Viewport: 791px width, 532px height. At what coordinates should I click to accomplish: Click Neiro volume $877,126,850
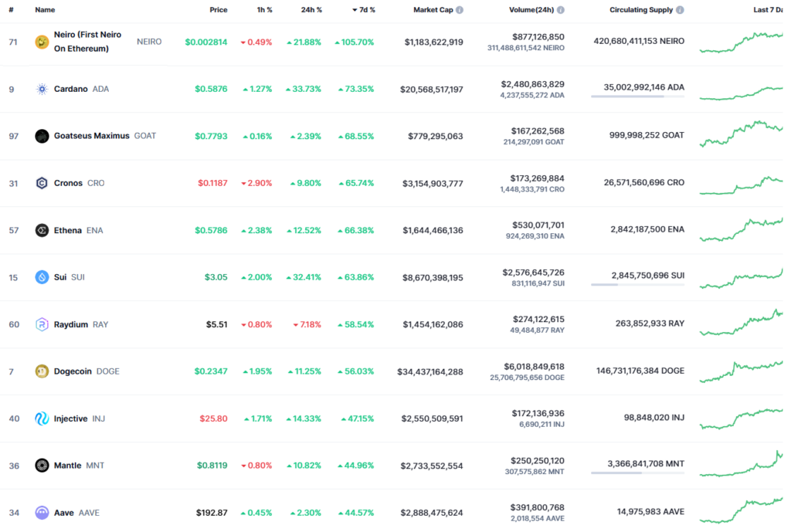[x=538, y=37]
